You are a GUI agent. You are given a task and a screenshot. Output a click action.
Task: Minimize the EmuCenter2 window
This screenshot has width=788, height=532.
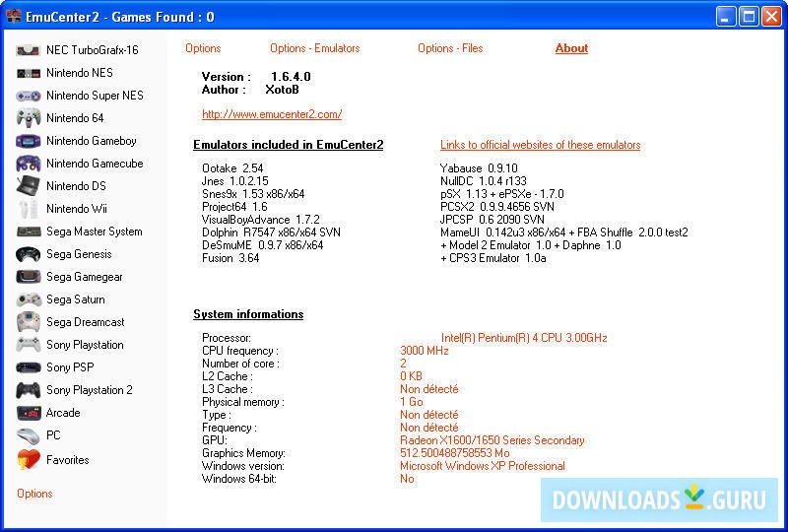pos(726,17)
